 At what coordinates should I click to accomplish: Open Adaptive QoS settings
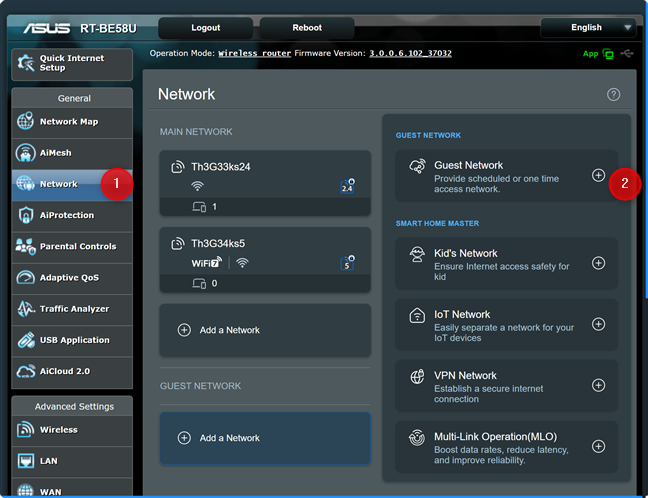[72, 278]
